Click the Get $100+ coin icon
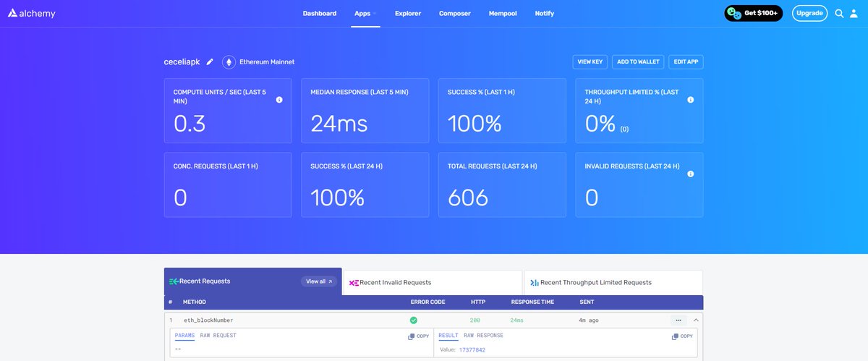This screenshot has height=361, width=868. click(x=734, y=13)
